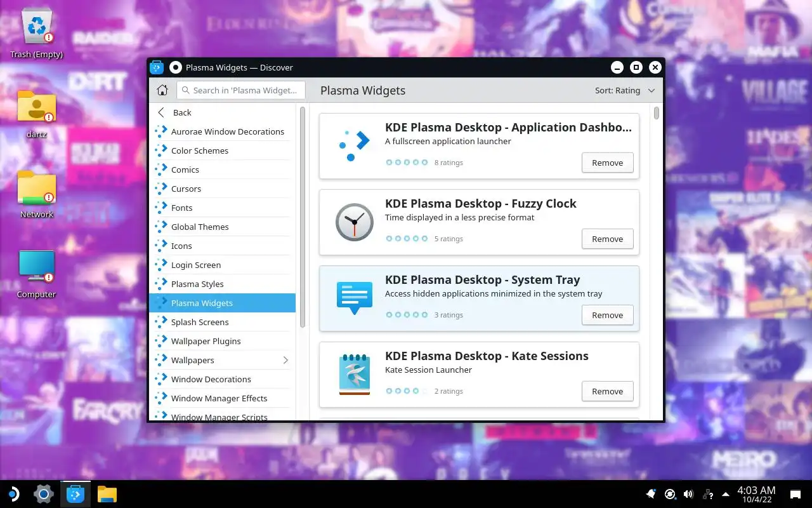Open the clock showing 4:03 AM
Screen dimensions: 812x508
coord(756,494)
